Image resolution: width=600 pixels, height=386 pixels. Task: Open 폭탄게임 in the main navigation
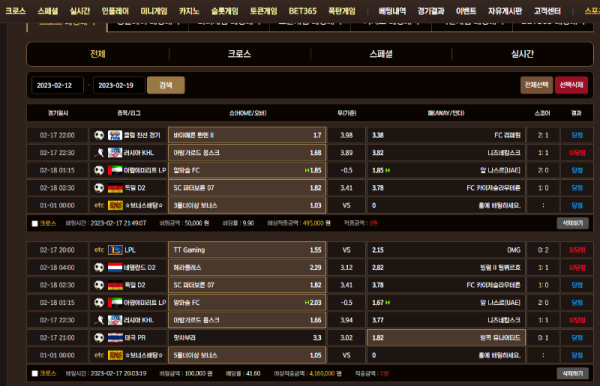click(x=342, y=11)
